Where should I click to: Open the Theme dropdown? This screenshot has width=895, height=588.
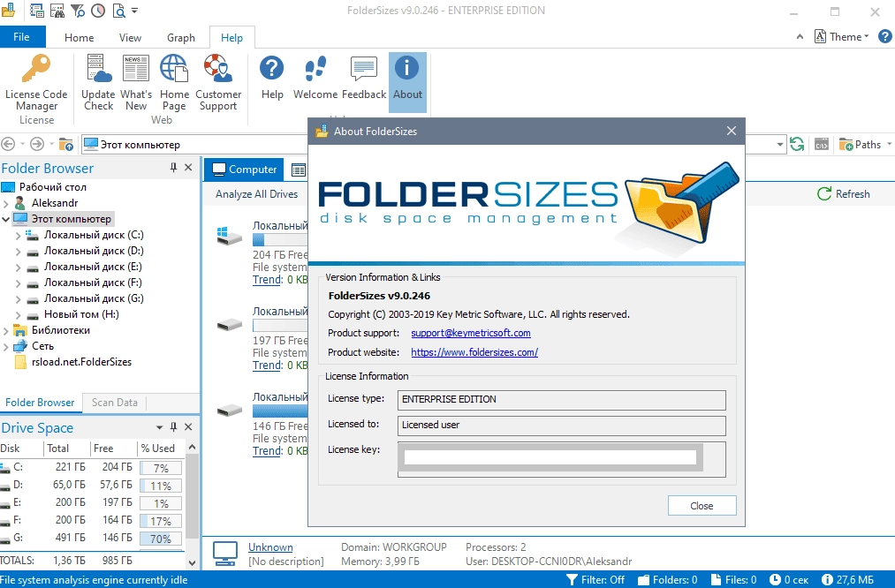point(841,36)
